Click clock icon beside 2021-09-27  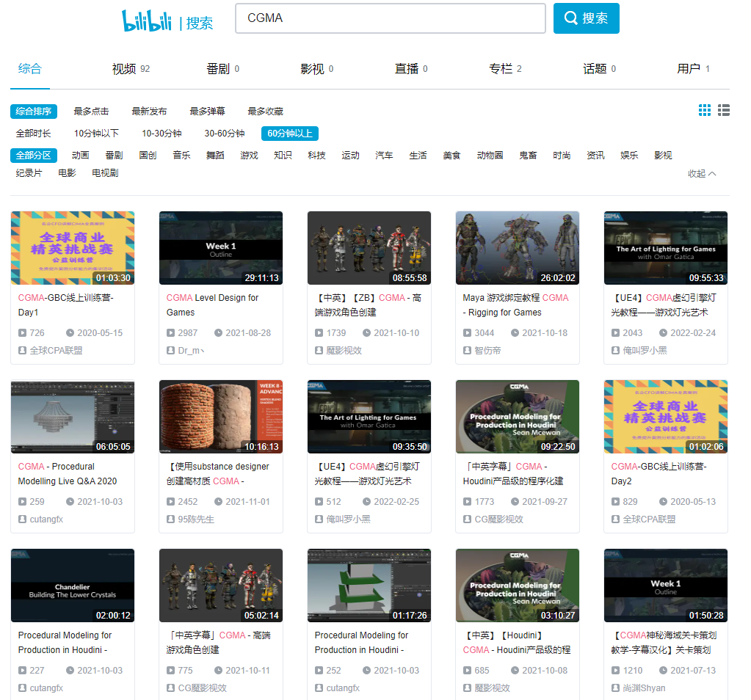515,502
